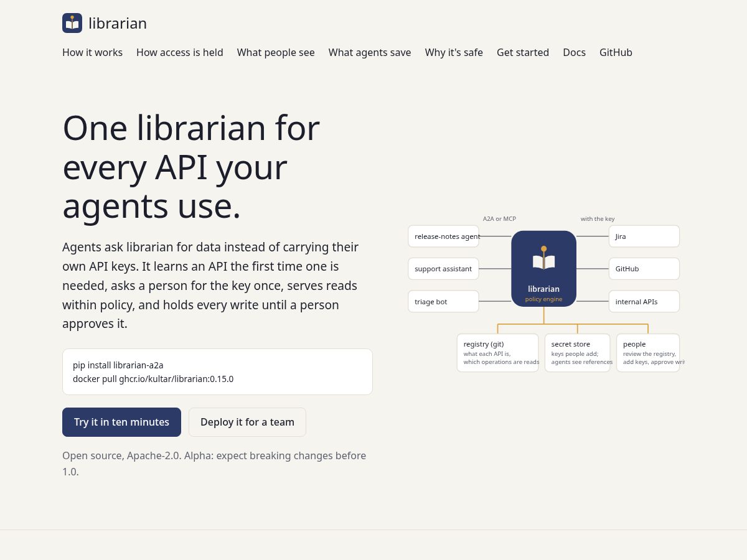Click the GitHub box in the diagram
The width and height of the screenshot is (747, 560).
tap(644, 269)
